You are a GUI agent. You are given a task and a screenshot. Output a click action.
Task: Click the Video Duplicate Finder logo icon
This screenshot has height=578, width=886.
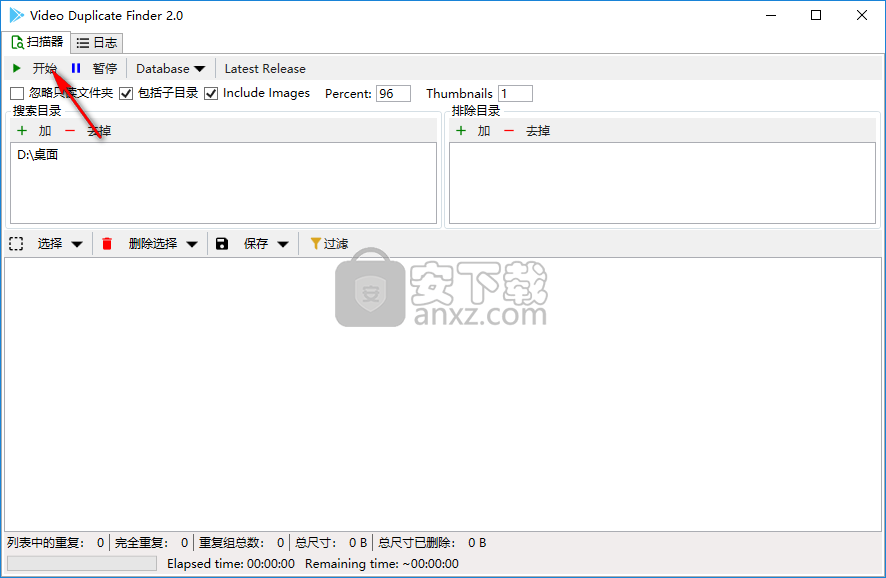16,15
